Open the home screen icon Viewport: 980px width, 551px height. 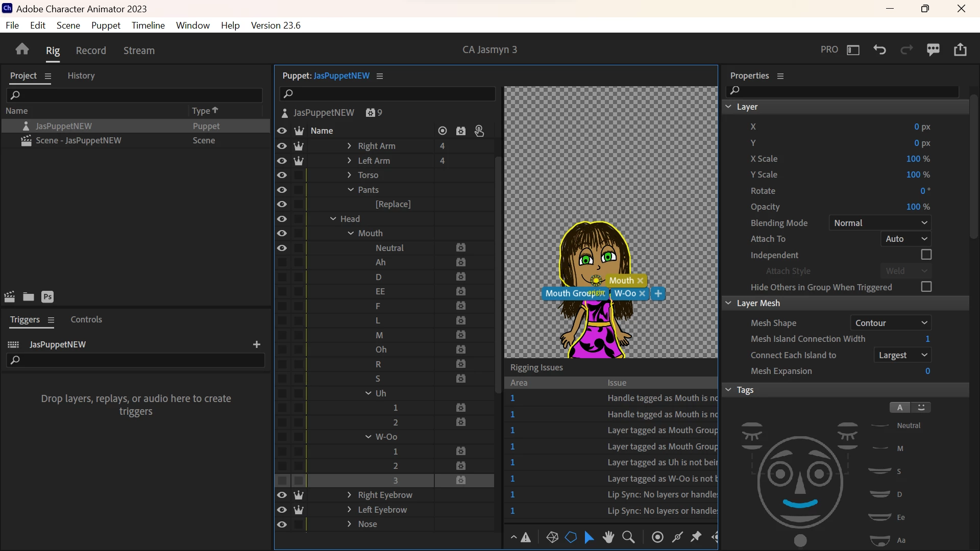tap(22, 49)
